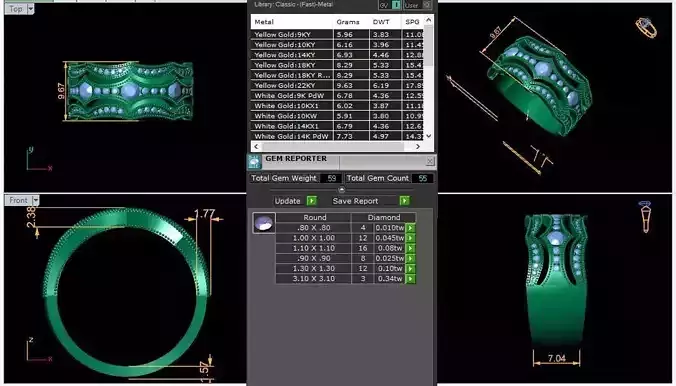
Task: Select the Yellow Gold:14KY row
Action: [338, 55]
